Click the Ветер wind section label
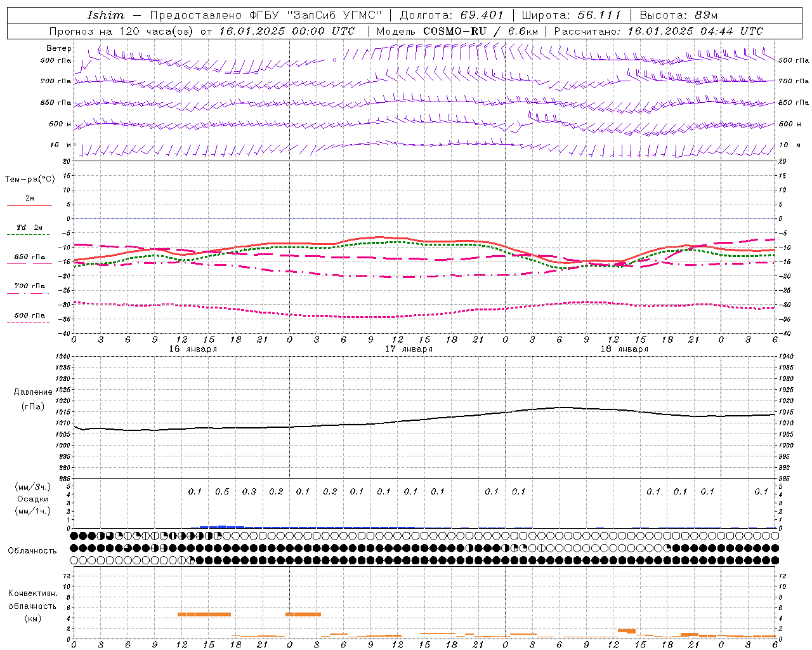Image resolution: width=812 pixels, height=650 pixels. (59, 48)
